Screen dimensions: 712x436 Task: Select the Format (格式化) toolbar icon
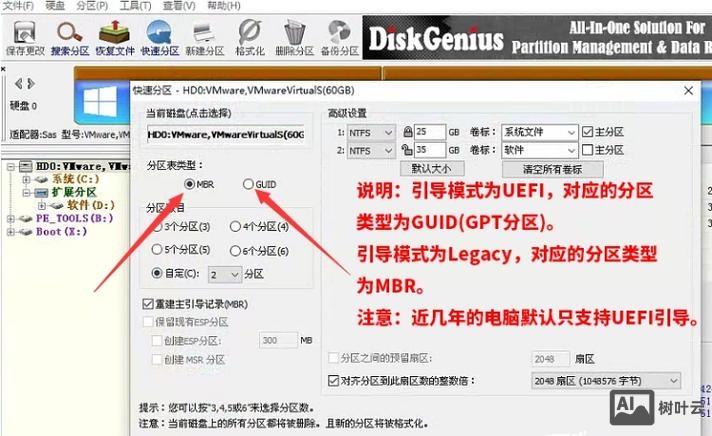point(250,38)
